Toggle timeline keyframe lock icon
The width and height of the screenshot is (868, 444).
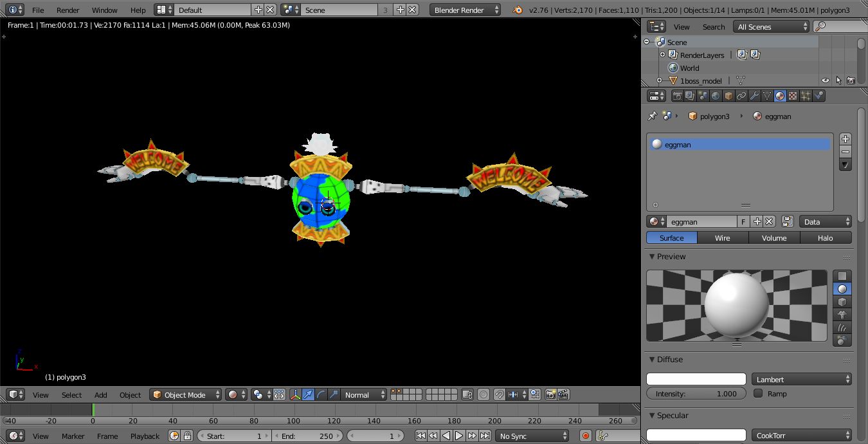tap(187, 436)
